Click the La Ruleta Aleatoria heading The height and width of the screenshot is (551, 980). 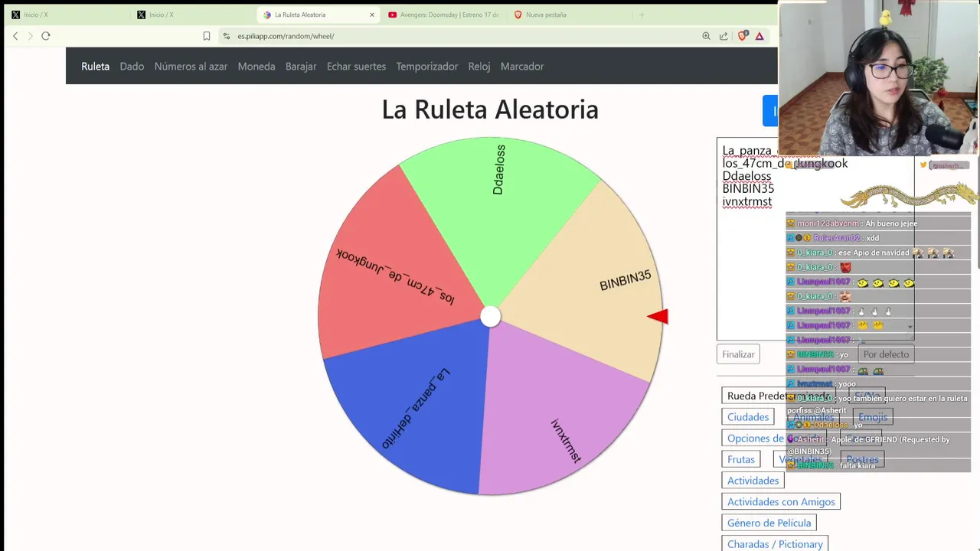coord(490,109)
